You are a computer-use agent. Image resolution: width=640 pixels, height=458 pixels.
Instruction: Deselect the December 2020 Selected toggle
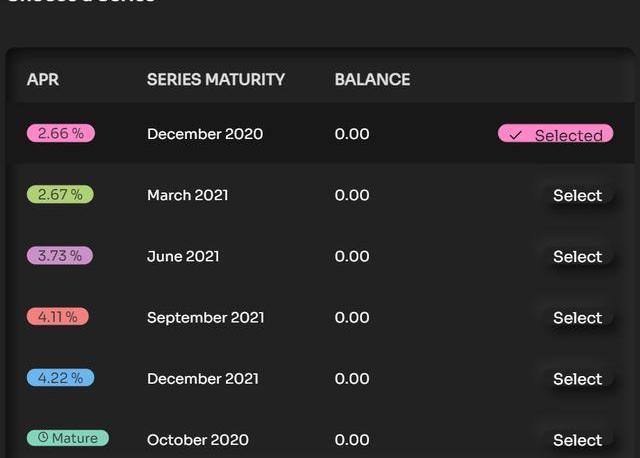point(556,134)
